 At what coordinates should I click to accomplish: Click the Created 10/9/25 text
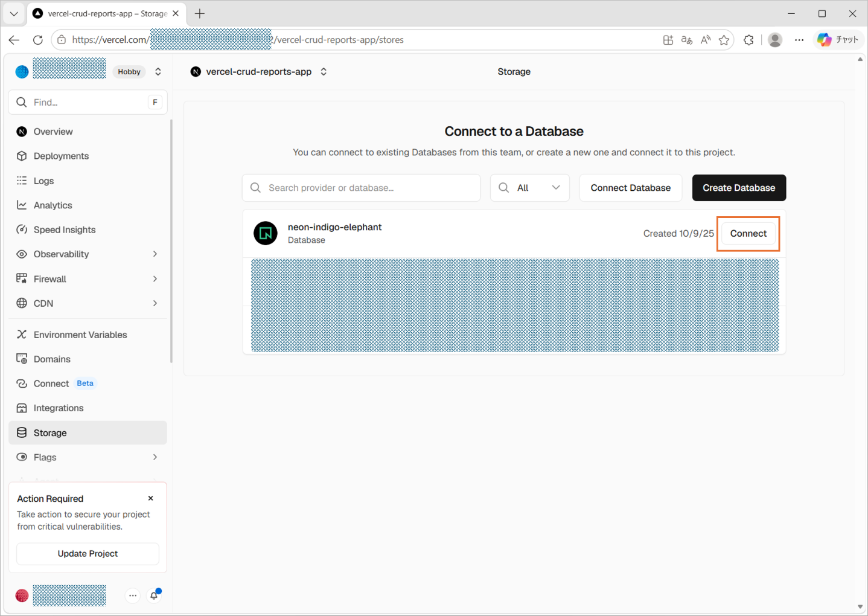(x=678, y=234)
